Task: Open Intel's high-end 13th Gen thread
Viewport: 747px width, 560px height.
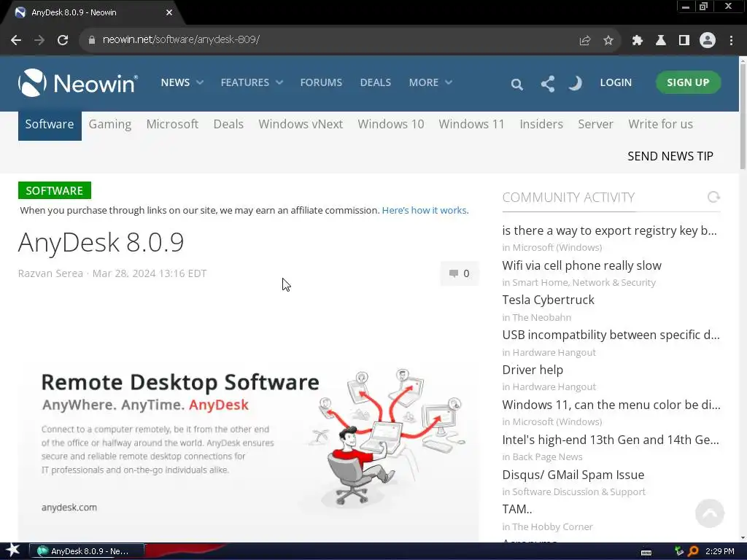Action: (611, 440)
